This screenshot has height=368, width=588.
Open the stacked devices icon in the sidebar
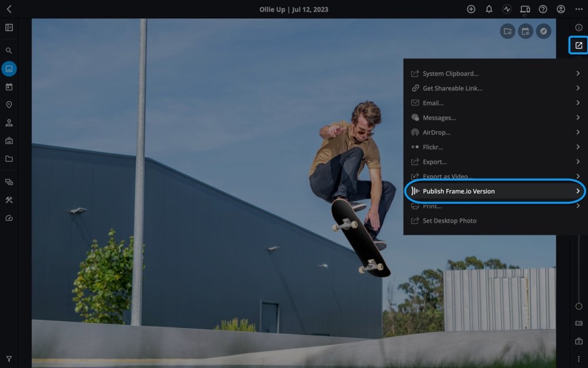[x=9, y=182]
